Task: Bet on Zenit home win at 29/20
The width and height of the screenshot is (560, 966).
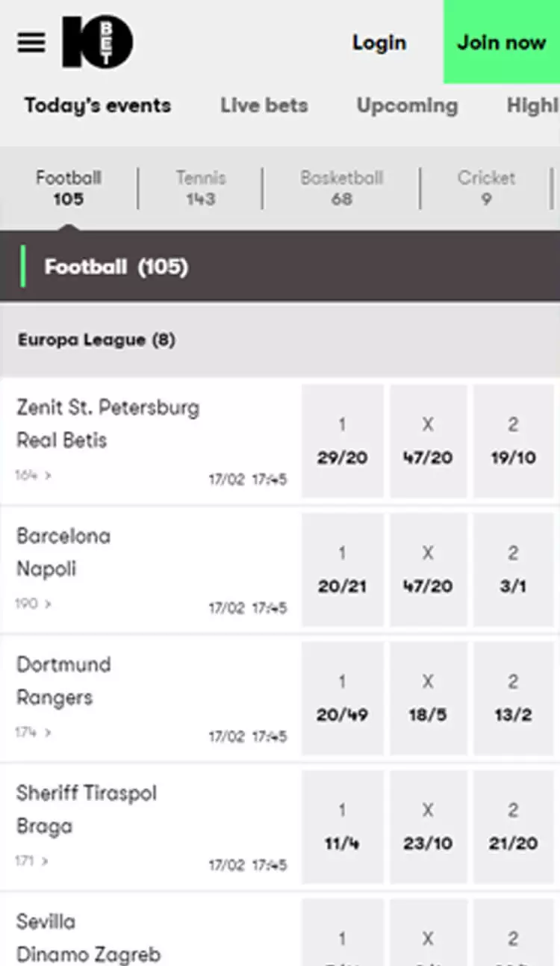Action: click(342, 442)
